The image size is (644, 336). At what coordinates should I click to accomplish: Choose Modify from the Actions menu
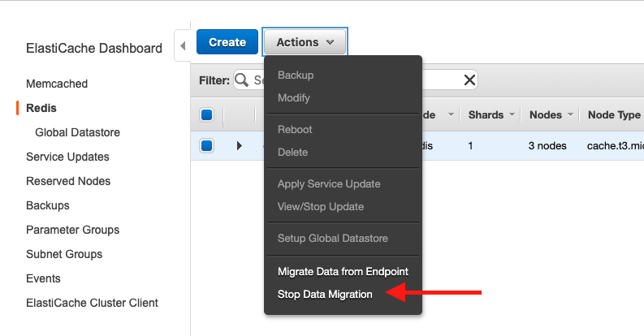(294, 98)
